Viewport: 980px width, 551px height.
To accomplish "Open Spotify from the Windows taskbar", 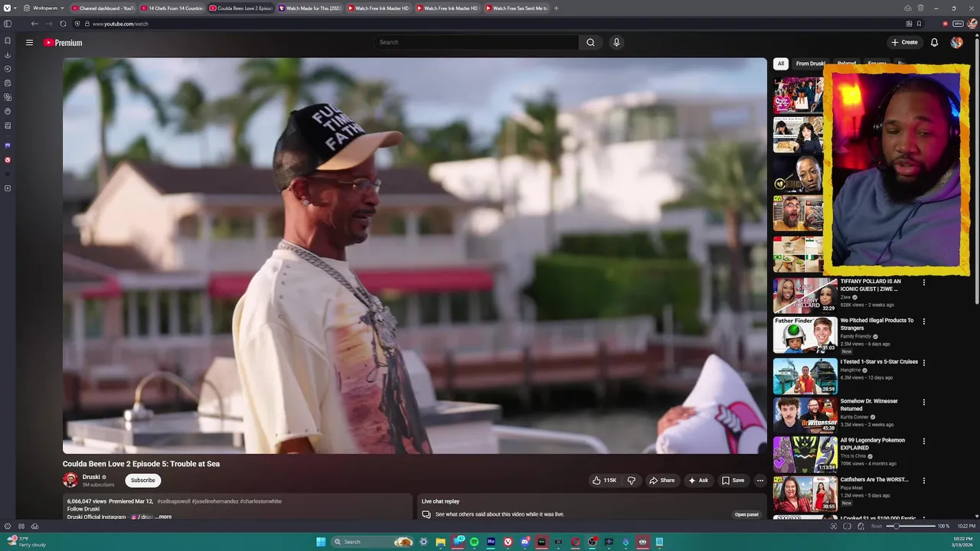I will click(x=474, y=542).
